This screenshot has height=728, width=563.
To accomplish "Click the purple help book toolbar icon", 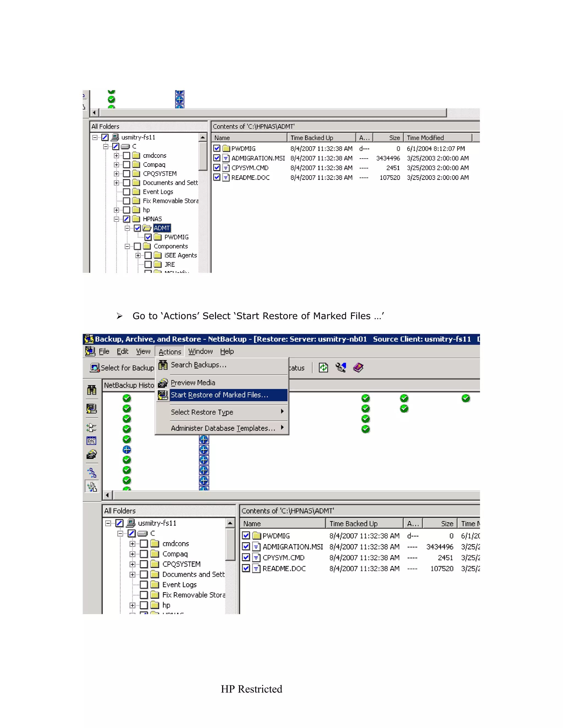I will pyautogui.click(x=358, y=367).
